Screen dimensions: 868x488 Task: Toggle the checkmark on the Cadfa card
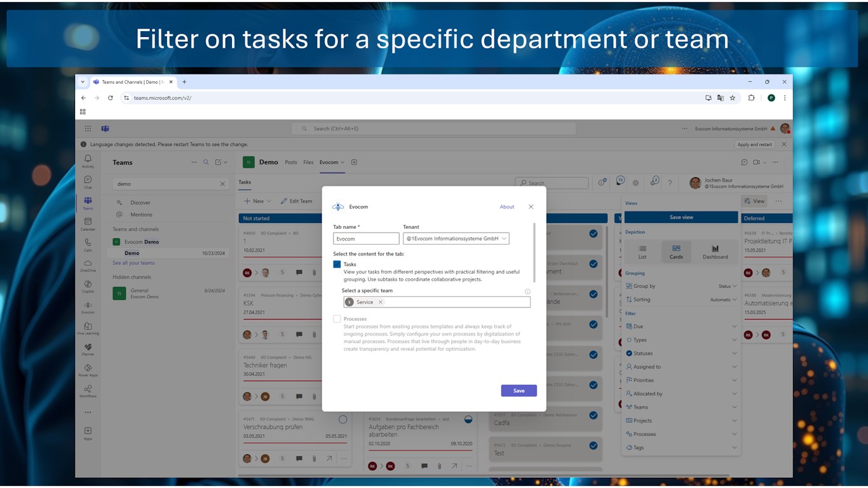[x=593, y=415]
